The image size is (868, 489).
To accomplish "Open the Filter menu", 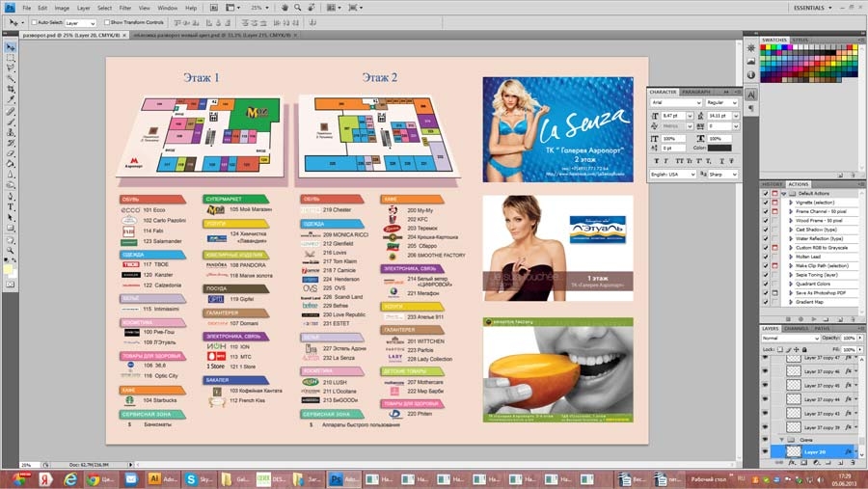I will (x=125, y=8).
